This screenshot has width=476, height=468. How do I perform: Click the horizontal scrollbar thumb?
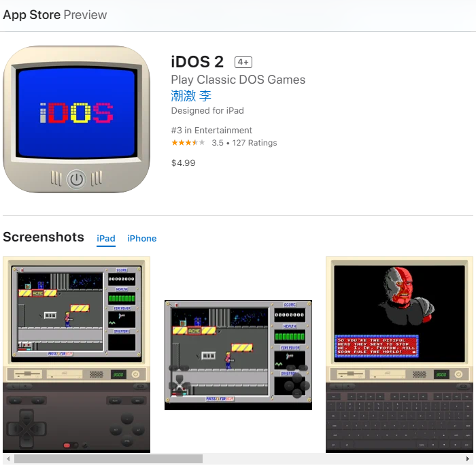point(108,458)
